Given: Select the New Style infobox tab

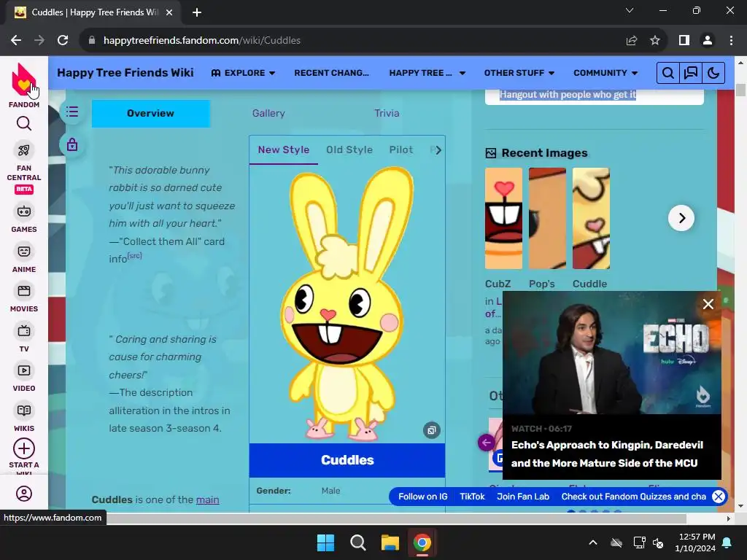Looking at the screenshot, I should 284,150.
